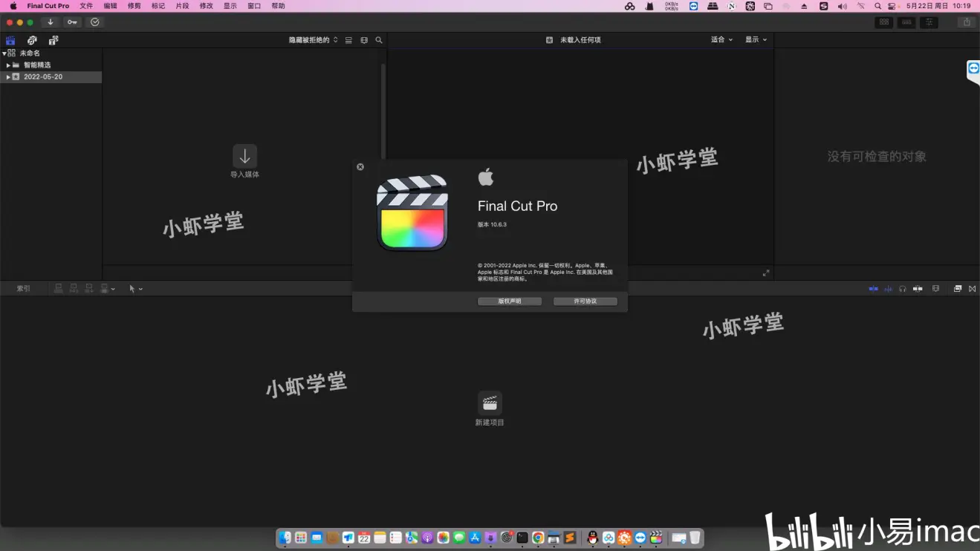Toggle the browser panel visibility button

884,22
